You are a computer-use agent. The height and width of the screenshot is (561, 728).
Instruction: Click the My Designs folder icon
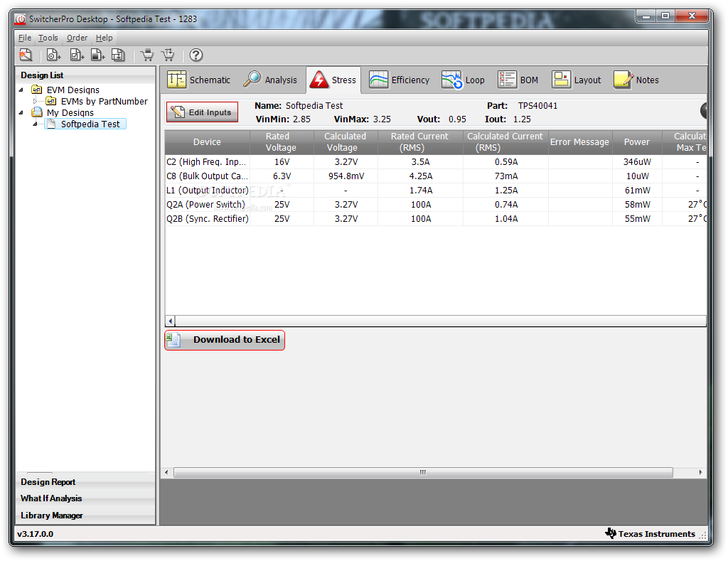click(x=37, y=112)
